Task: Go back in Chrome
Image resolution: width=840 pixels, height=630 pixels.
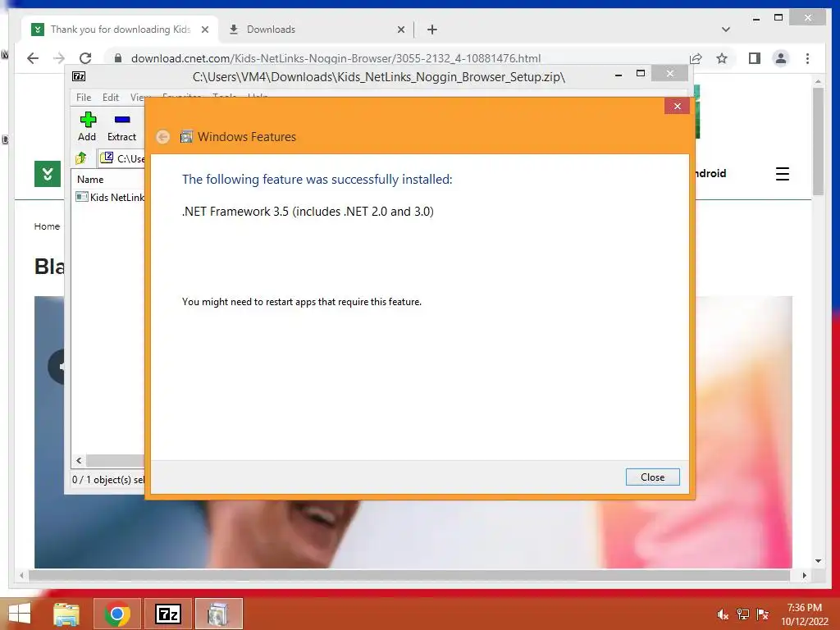Action: [x=33, y=58]
